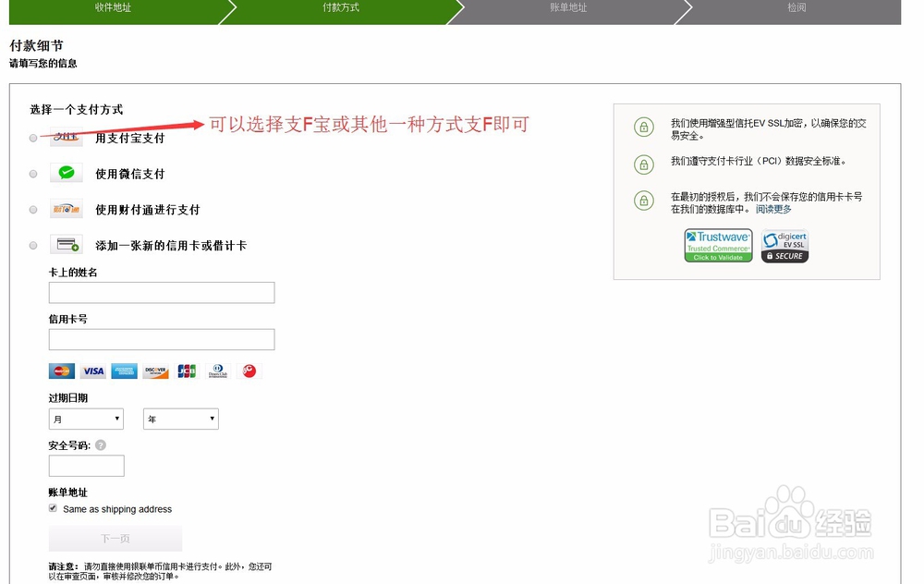The height and width of the screenshot is (584, 924).
Task: Open the expiration month (月) dropdown
Action: [x=86, y=419]
